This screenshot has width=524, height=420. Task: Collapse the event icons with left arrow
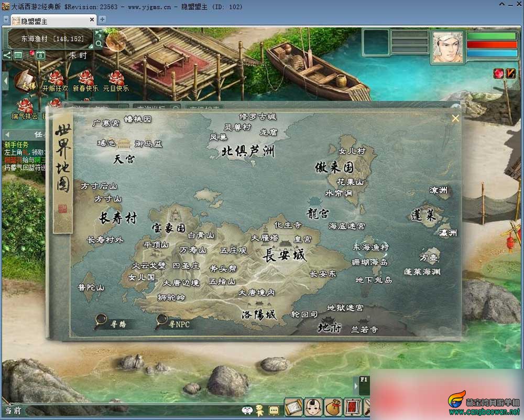(x=5, y=81)
